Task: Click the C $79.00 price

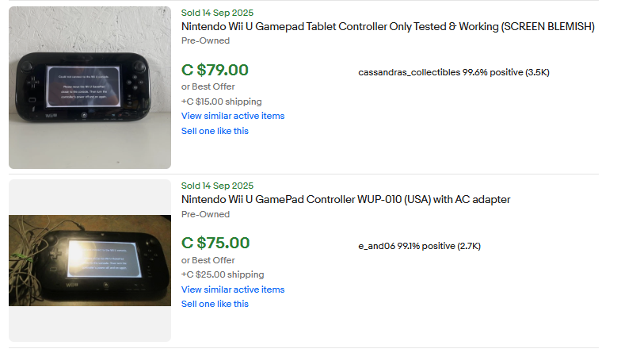Action: 215,70
